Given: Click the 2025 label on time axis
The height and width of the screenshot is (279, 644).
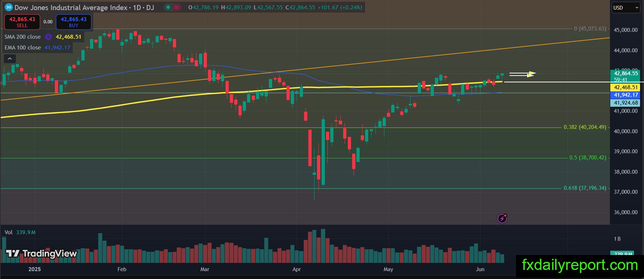Looking at the screenshot, I should [35, 269].
